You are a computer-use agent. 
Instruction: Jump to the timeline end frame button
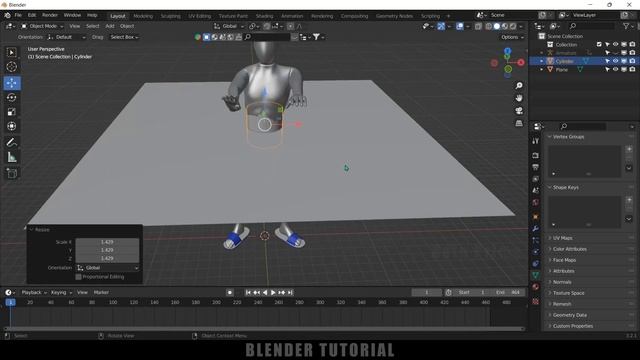(x=290, y=292)
